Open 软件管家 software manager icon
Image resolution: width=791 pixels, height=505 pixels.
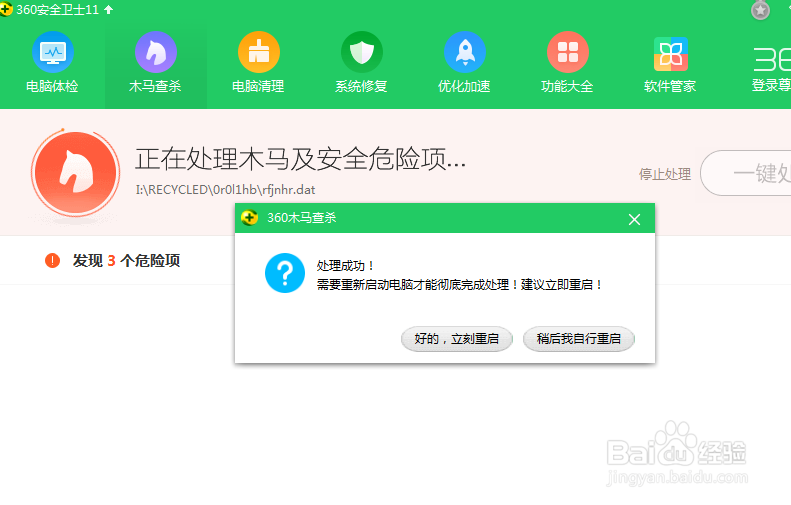point(670,53)
